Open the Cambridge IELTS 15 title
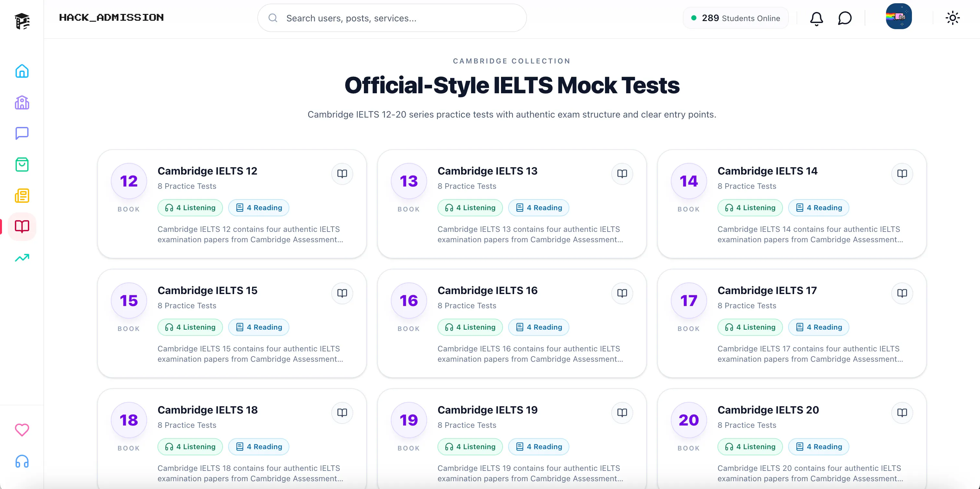The height and width of the screenshot is (489, 980). tap(207, 290)
